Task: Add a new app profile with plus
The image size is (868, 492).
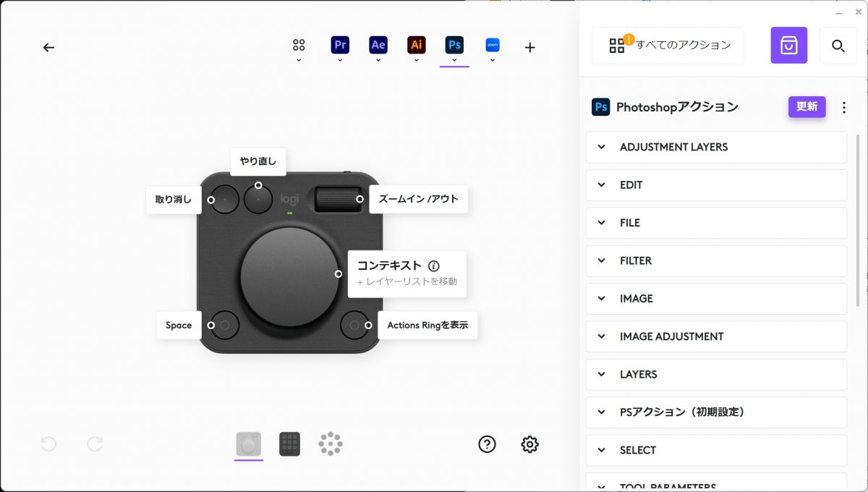Action: click(530, 47)
